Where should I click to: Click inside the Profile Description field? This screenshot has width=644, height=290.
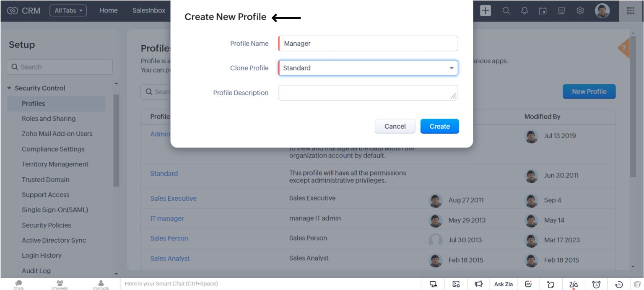[x=368, y=92]
